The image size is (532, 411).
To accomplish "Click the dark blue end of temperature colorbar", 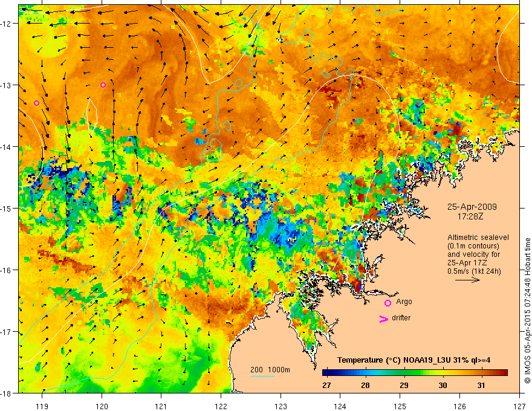I will 326,372.
